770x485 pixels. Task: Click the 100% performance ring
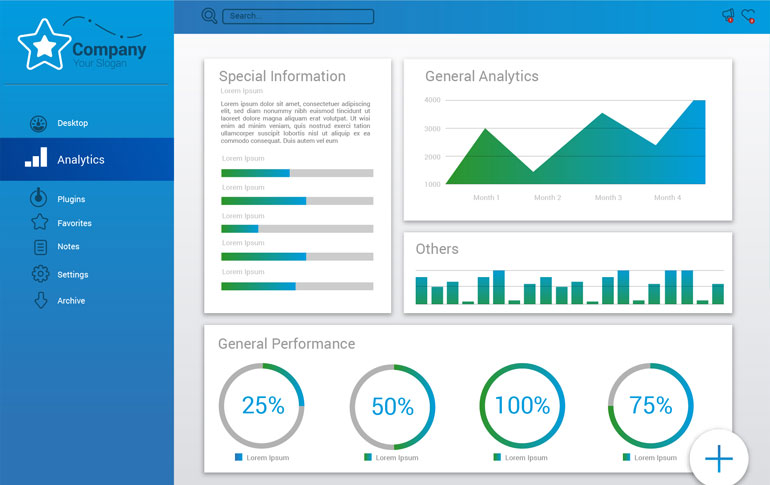click(x=522, y=405)
